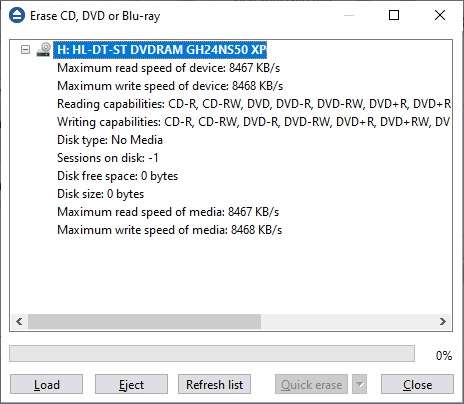The height and width of the screenshot is (404, 464).
Task: Click the erase progress bar
Action: coord(212,354)
